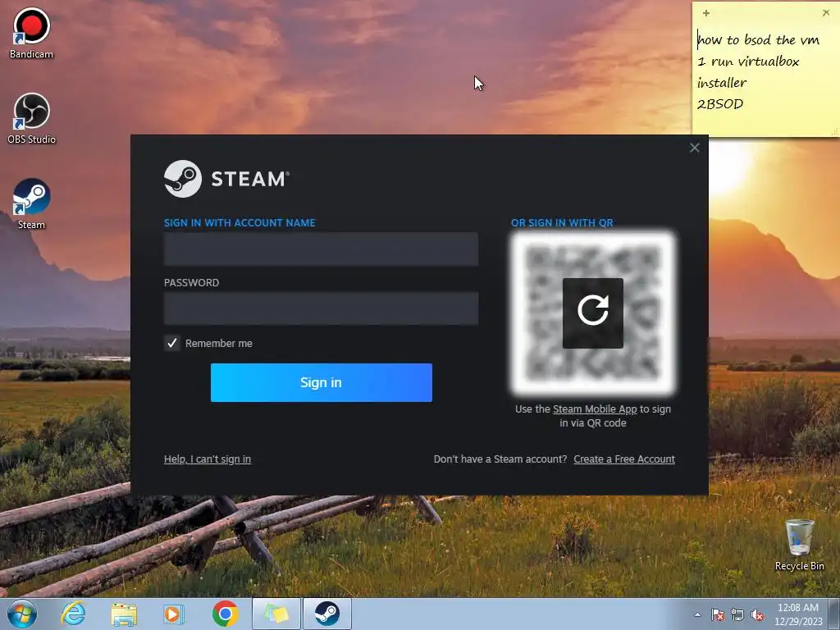The image size is (840, 630).
Task: Launch Google Chrome from the taskbar
Action: point(225,614)
